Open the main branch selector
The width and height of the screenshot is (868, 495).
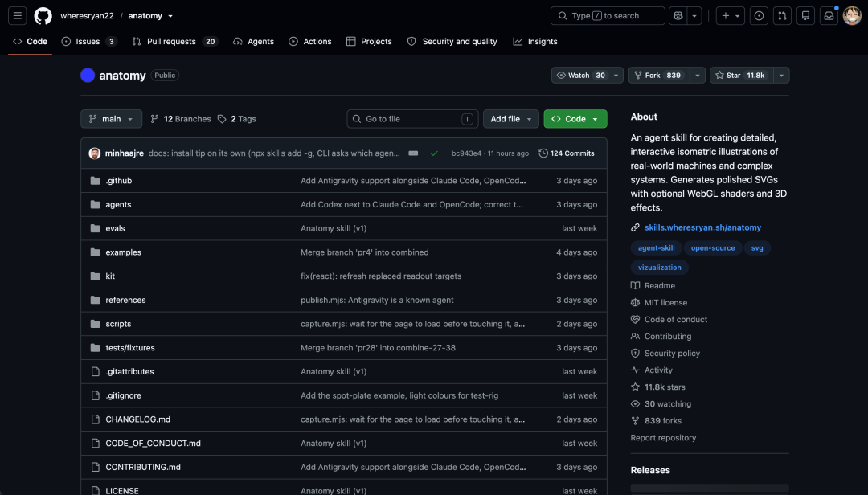[111, 119]
